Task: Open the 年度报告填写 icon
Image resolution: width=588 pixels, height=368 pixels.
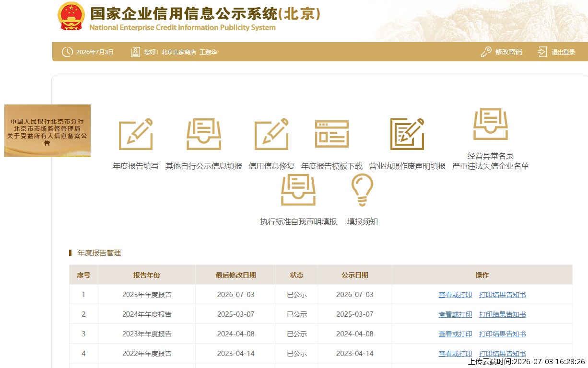Action: coord(136,134)
